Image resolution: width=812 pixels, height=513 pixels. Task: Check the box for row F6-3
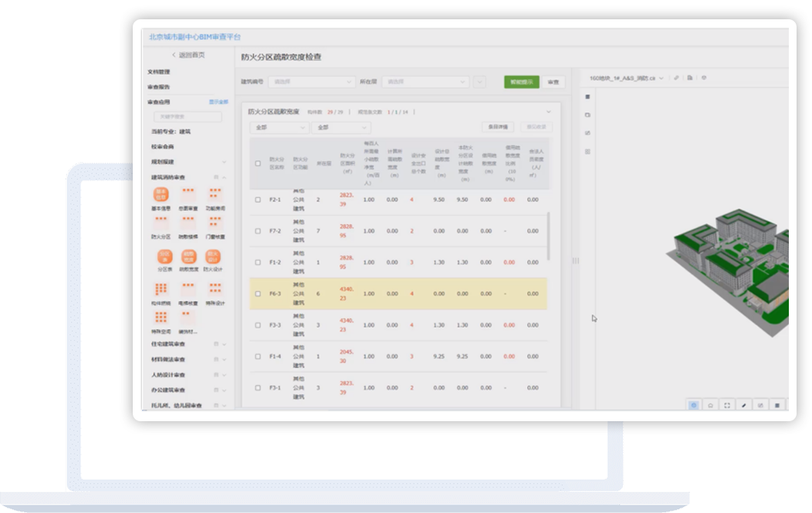point(258,294)
